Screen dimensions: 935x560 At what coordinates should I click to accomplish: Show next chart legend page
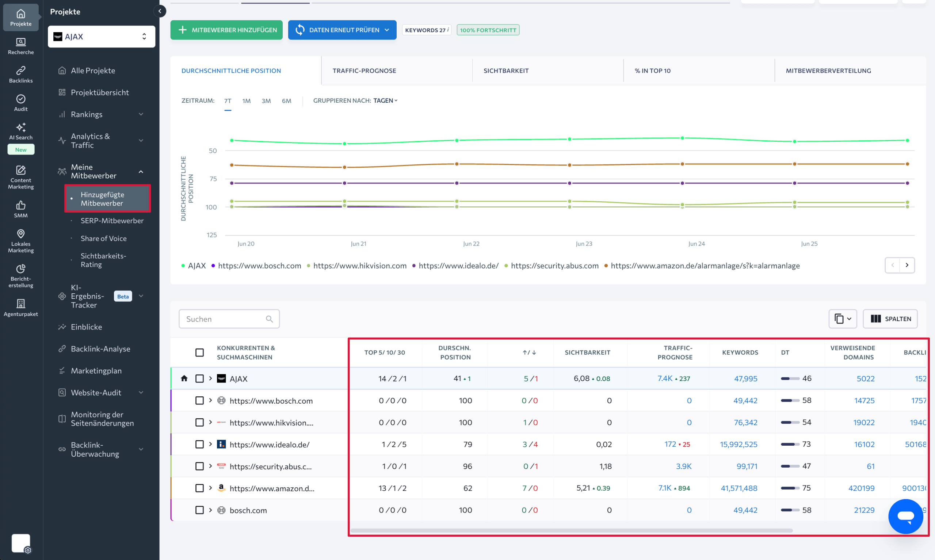click(x=907, y=265)
